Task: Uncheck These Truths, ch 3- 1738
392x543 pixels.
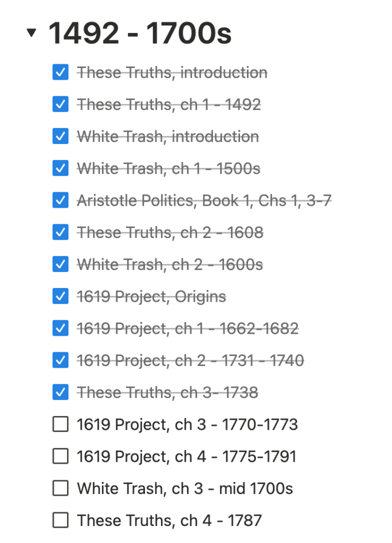Action: (61, 393)
